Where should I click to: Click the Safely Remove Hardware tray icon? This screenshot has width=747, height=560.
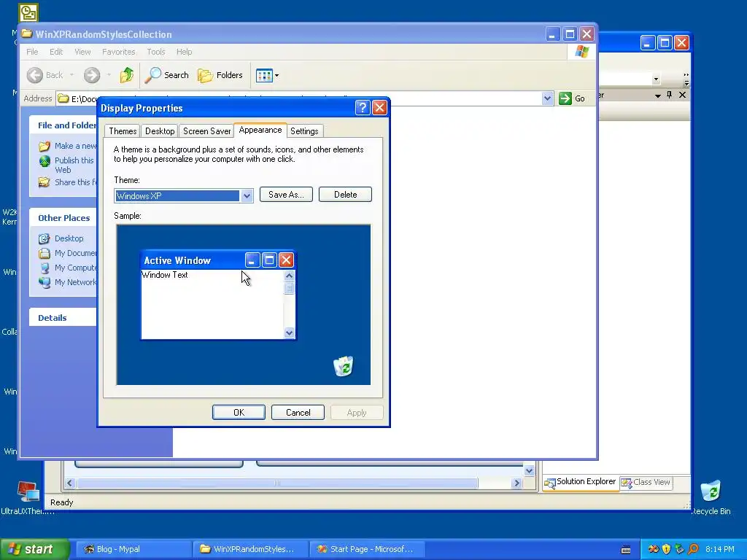tap(680, 549)
